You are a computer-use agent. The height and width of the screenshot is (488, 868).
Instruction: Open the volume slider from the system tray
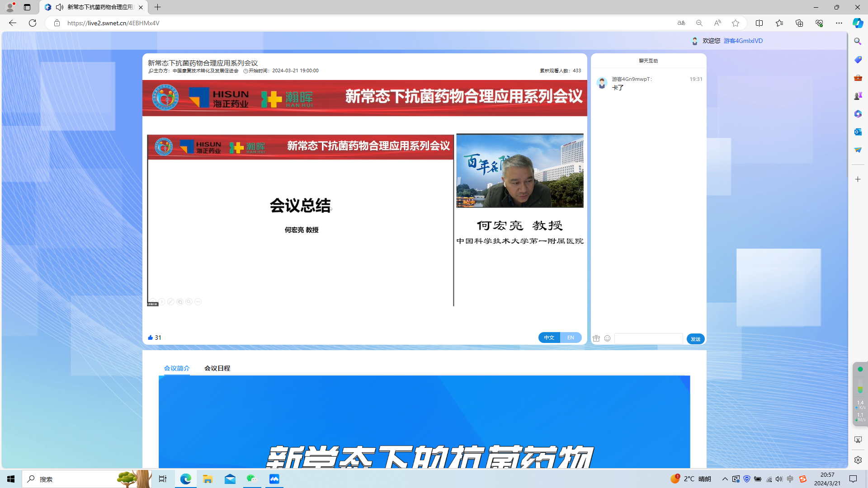tap(778, 479)
